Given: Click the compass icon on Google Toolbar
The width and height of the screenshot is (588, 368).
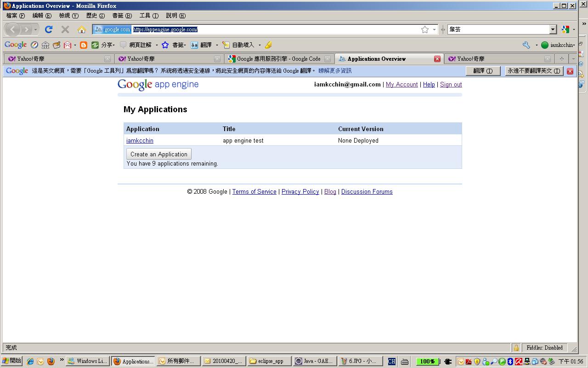Looking at the screenshot, I should 34,45.
